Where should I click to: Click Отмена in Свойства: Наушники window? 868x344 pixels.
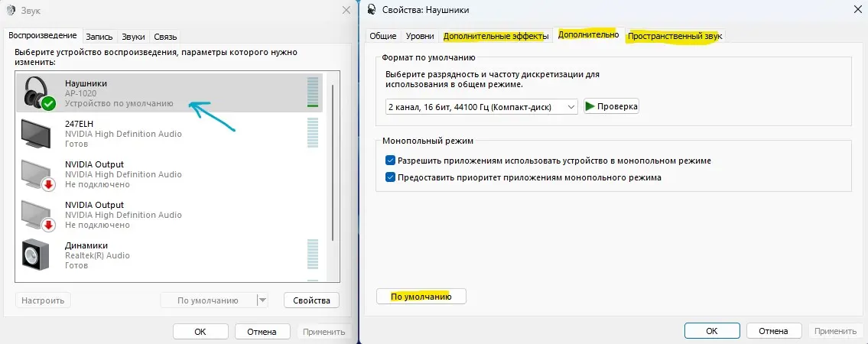click(773, 331)
